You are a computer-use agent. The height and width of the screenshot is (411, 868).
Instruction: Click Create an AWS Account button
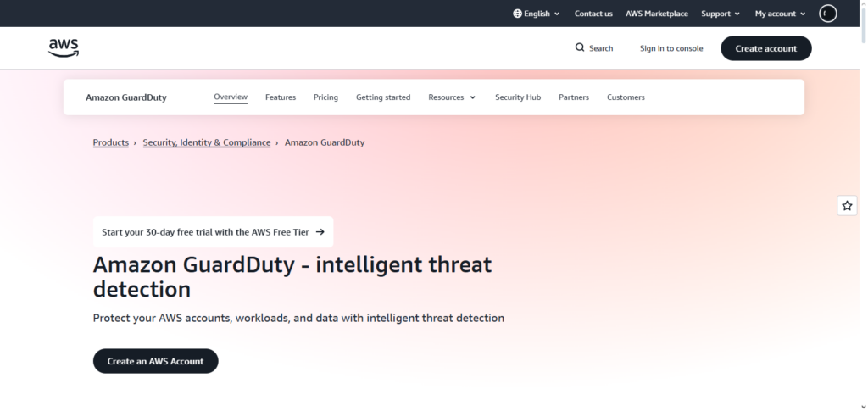coord(156,361)
